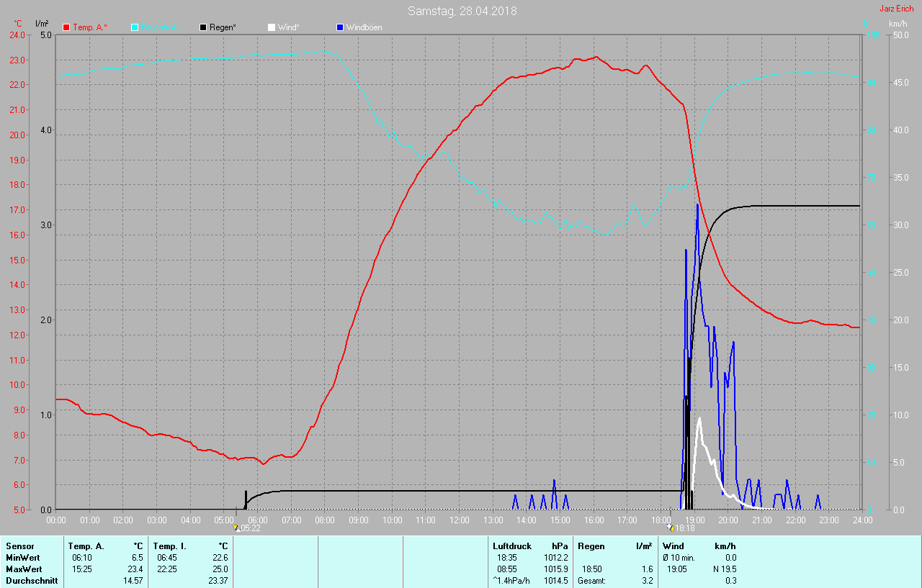
Task: Click the 19:05 max wind time
Action: coord(676,569)
